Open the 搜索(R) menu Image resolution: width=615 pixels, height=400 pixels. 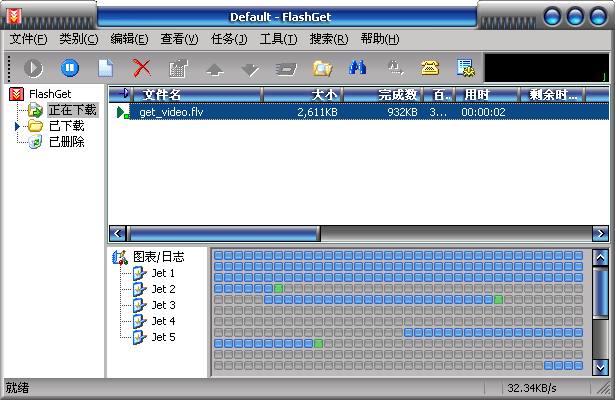click(x=329, y=39)
